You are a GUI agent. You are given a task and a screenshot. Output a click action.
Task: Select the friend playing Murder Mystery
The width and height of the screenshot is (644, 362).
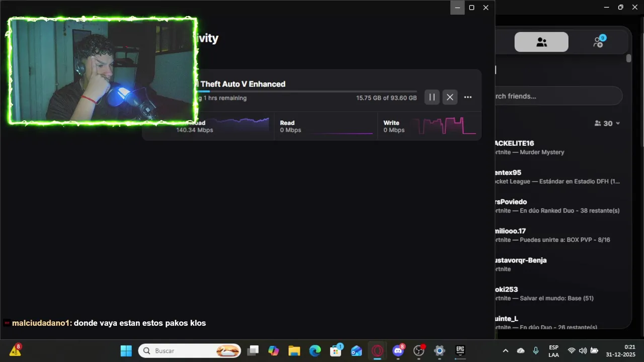(558, 147)
